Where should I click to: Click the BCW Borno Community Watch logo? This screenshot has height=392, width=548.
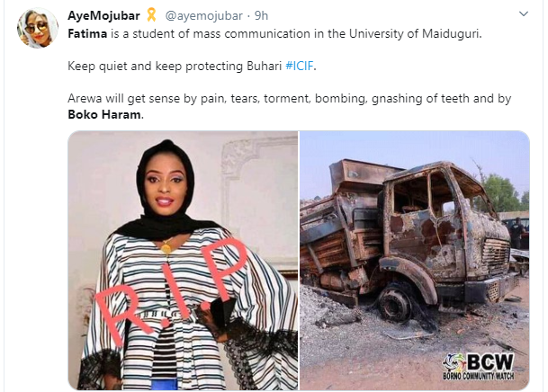point(479,367)
